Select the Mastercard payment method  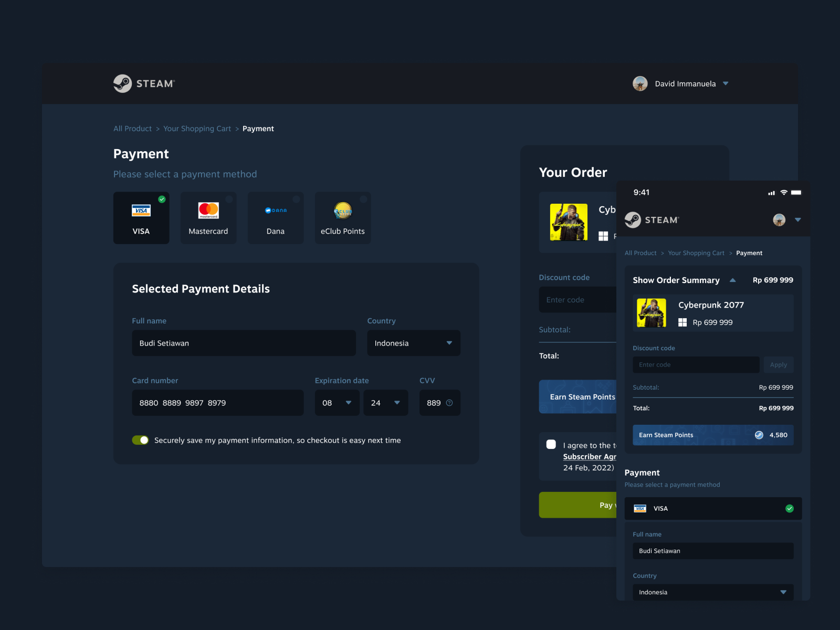click(x=208, y=217)
